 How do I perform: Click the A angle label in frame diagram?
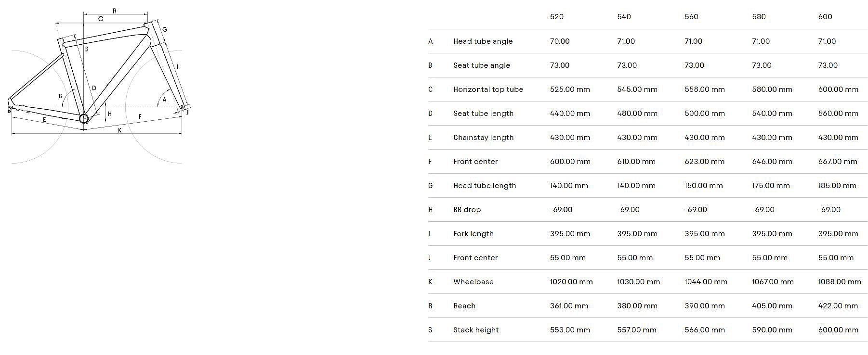(164, 100)
